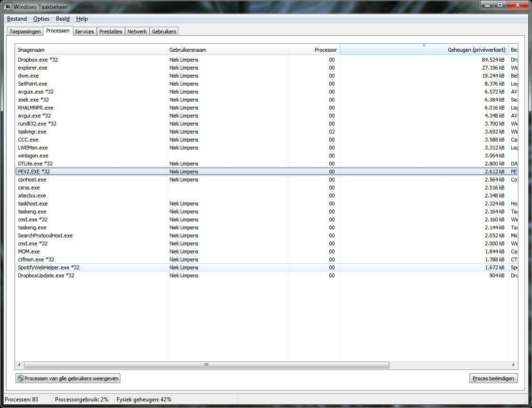
Task: Select winlogon.exe process
Action: click(x=267, y=156)
